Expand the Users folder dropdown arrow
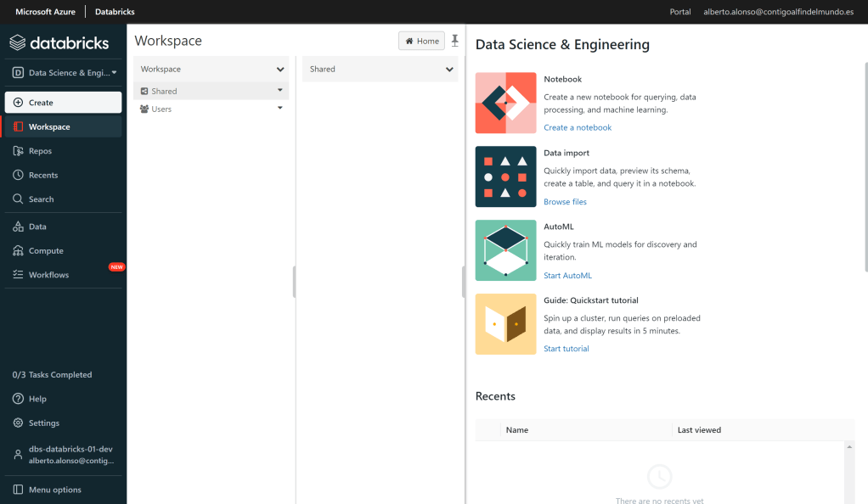Image resolution: width=868 pixels, height=504 pixels. (x=279, y=109)
